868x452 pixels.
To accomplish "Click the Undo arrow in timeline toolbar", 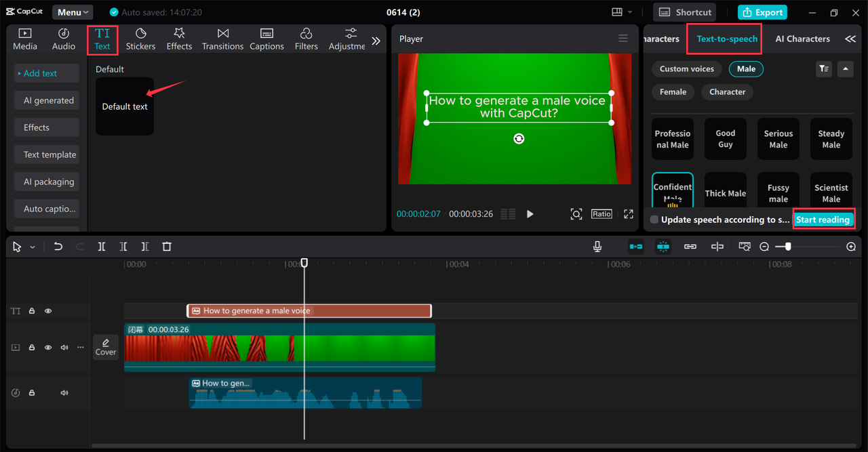I will [58, 247].
